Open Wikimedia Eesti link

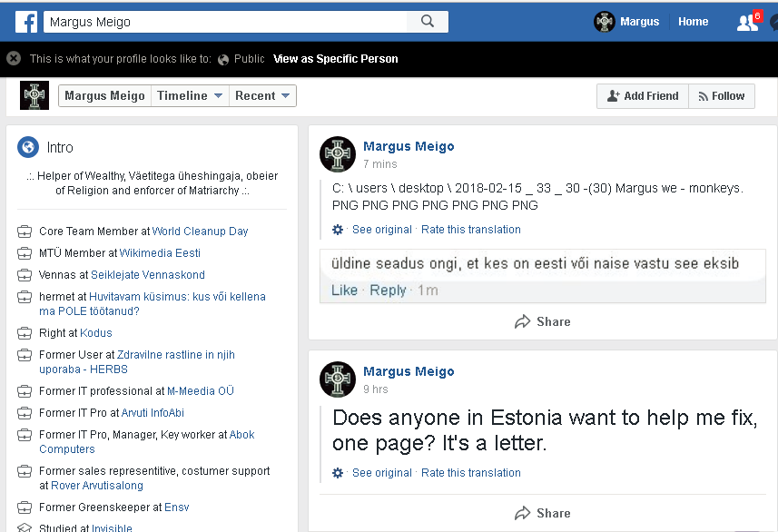click(x=160, y=253)
